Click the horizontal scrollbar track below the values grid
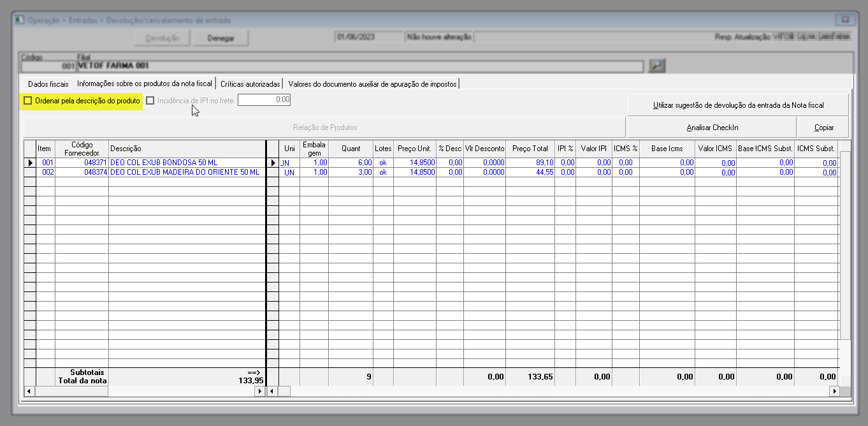868x426 pixels. coord(554,391)
